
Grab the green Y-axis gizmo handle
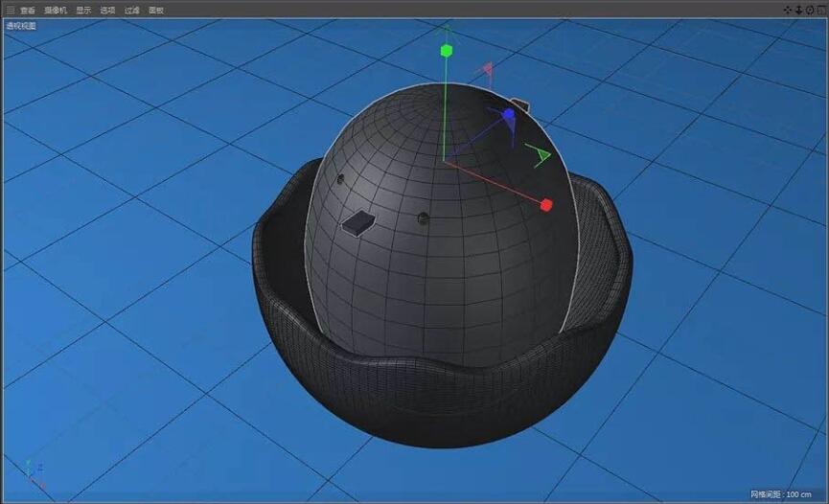click(x=447, y=50)
